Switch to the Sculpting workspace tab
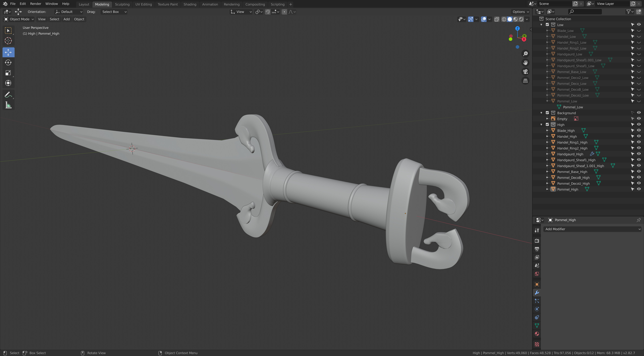Viewport: 644px width, 356px height. (122, 4)
